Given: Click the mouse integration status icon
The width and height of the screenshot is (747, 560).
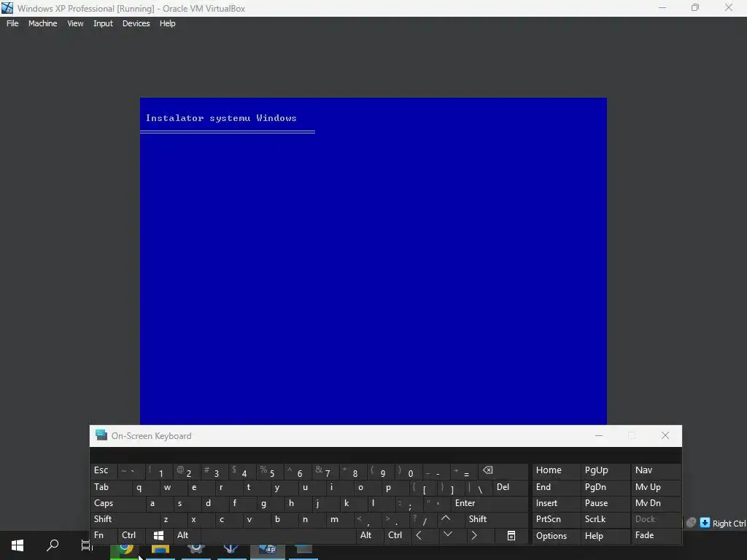Looking at the screenshot, I should coord(692,523).
